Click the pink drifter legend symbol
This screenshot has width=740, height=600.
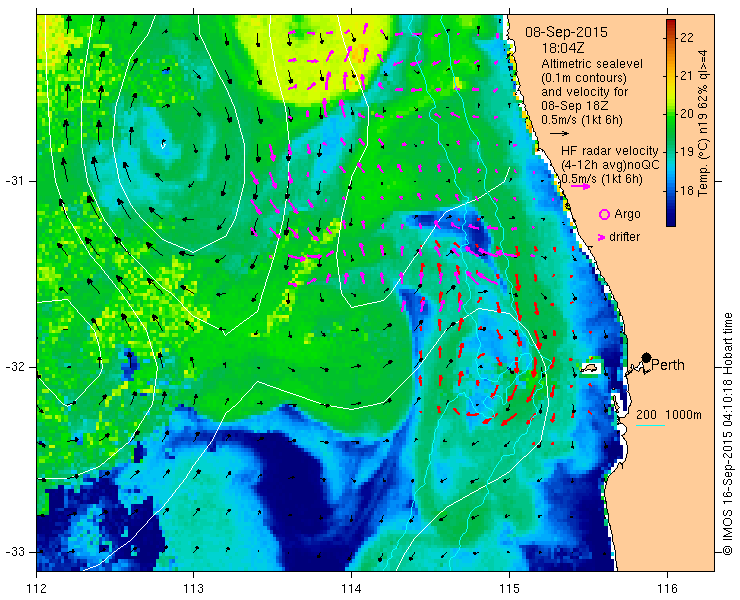pyautogui.click(x=601, y=237)
